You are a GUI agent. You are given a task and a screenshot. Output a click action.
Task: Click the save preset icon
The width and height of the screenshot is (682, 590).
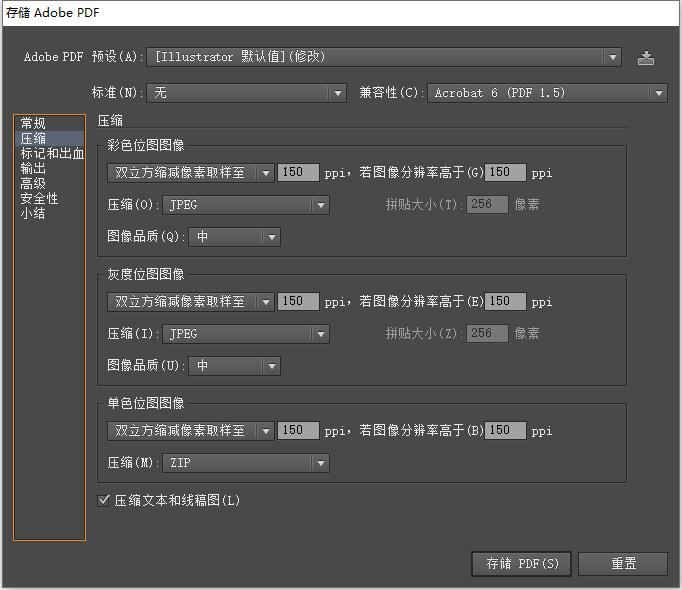click(646, 58)
